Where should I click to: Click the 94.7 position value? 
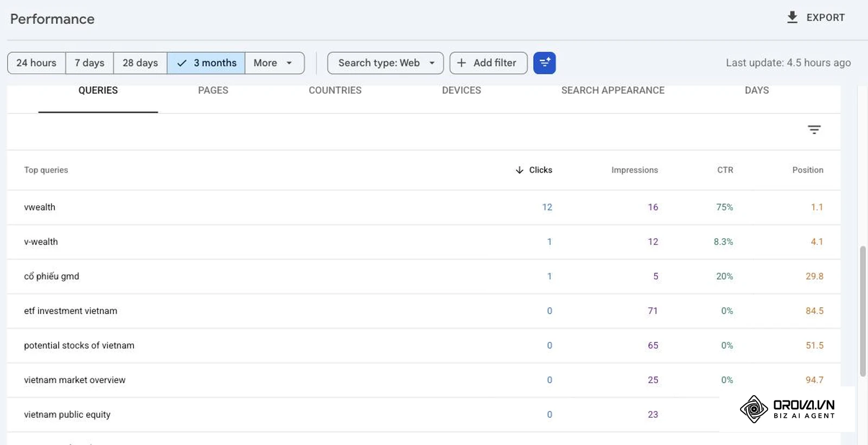click(814, 380)
